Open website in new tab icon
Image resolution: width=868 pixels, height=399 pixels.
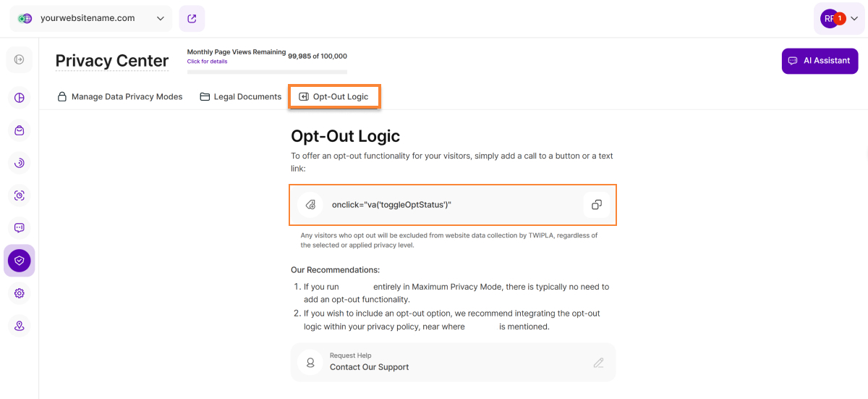pos(192,19)
